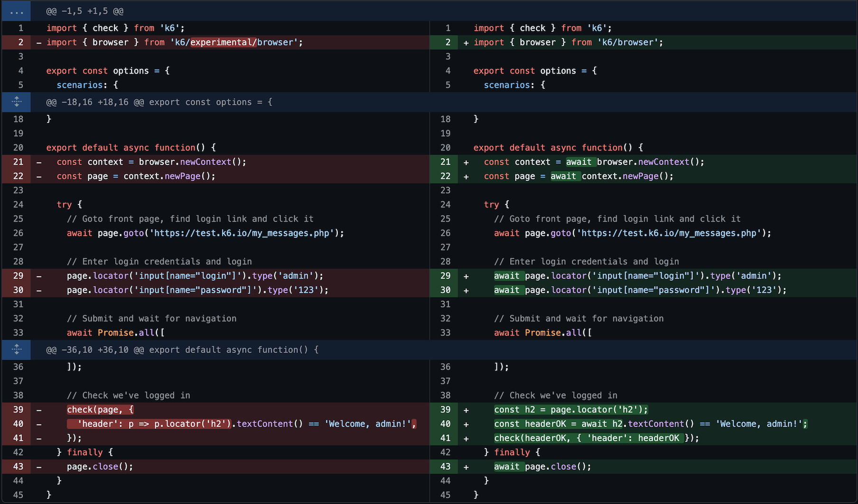Select line number 26 in the left pane
This screenshot has height=504, width=858.
point(18,233)
